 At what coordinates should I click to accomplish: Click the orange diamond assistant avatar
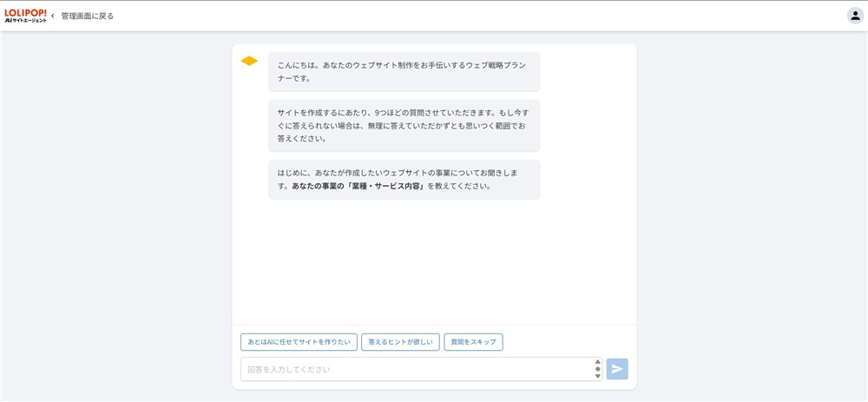[249, 61]
